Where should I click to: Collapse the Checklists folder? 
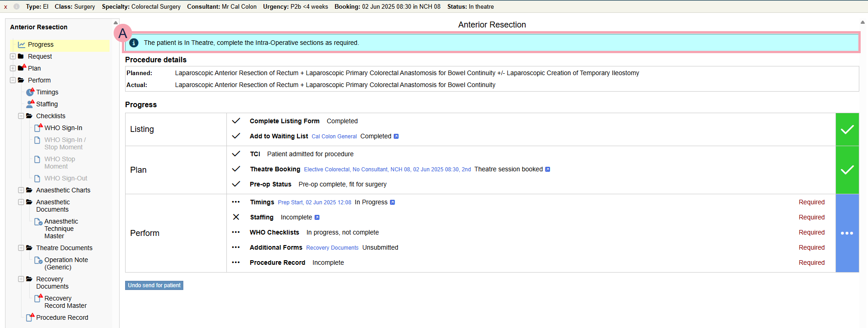(21, 116)
